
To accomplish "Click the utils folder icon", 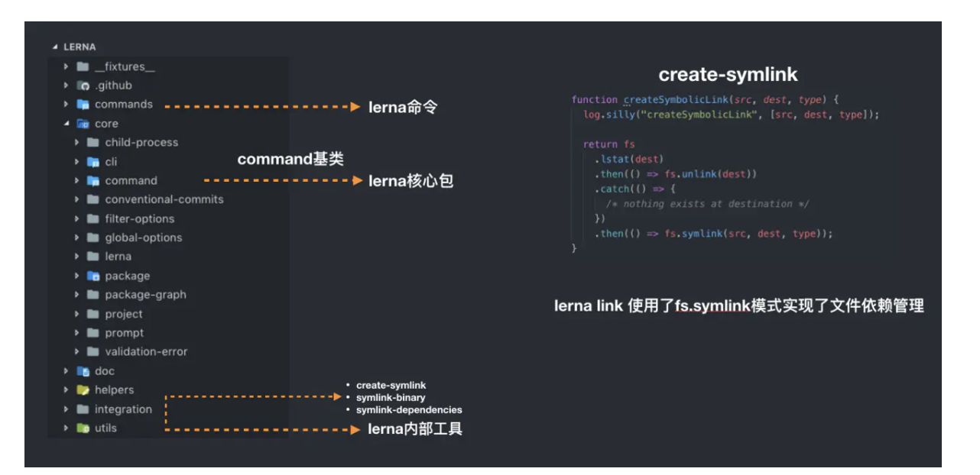I will [x=83, y=428].
